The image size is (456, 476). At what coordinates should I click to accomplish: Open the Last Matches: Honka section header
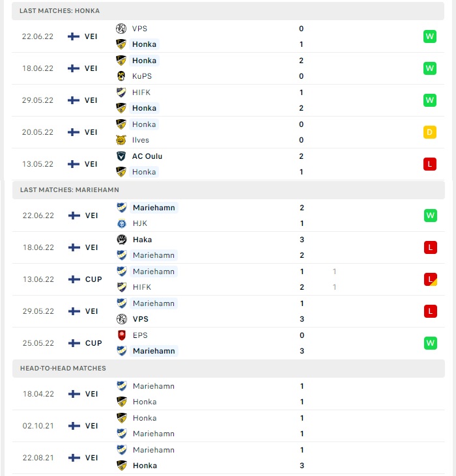(x=228, y=11)
